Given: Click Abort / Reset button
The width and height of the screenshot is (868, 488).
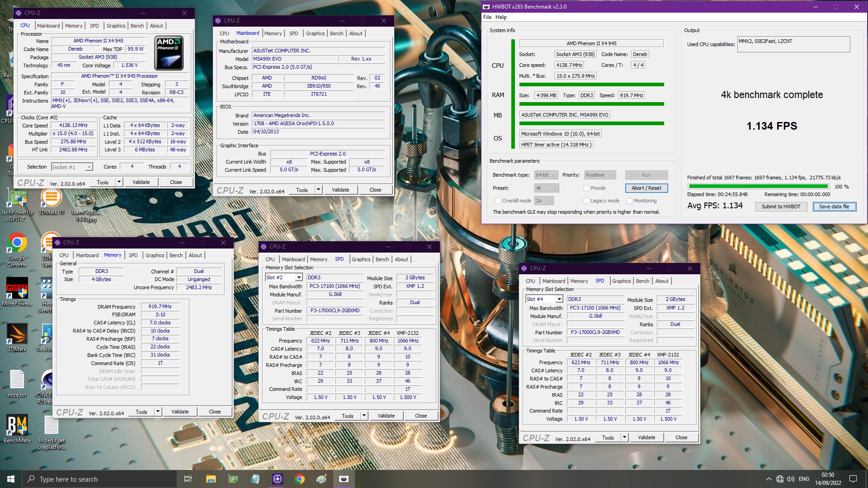Looking at the screenshot, I should coord(646,188).
